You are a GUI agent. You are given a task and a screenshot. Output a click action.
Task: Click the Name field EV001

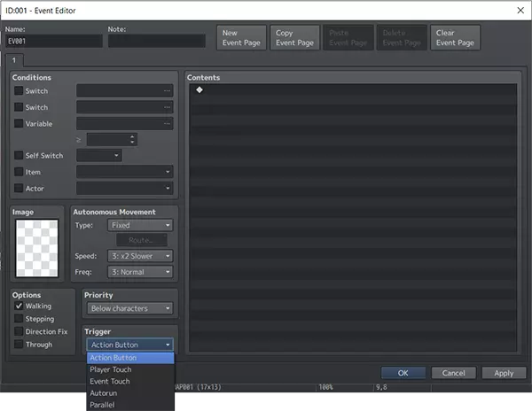pyautogui.click(x=54, y=41)
